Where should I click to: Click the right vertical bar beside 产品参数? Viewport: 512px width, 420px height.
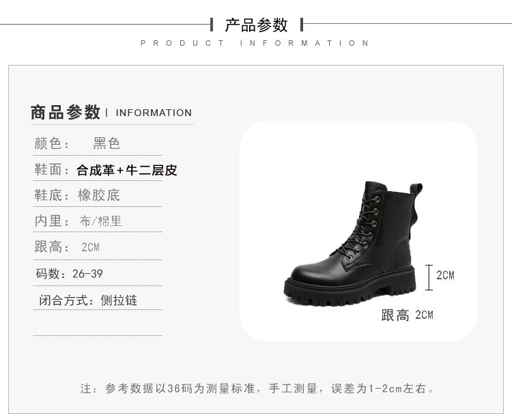tap(302, 25)
